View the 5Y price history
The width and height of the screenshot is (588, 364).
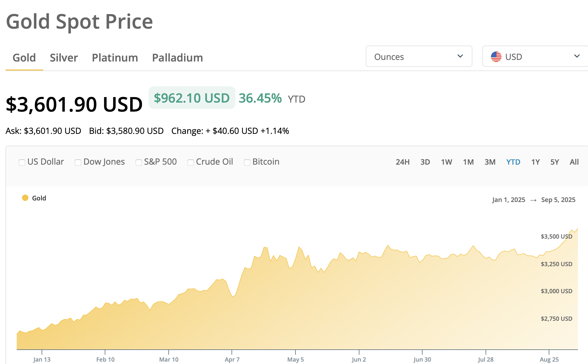[x=554, y=162]
